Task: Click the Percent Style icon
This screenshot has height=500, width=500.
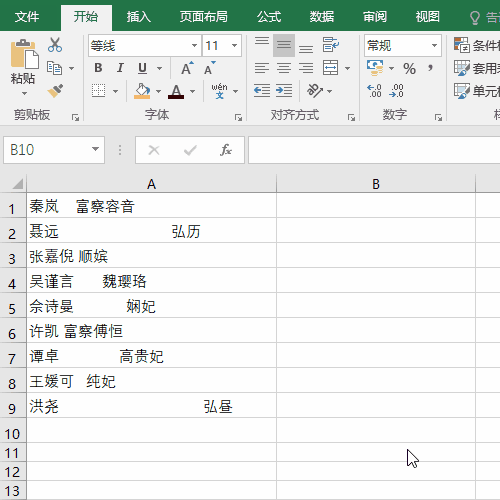Action: point(409,69)
